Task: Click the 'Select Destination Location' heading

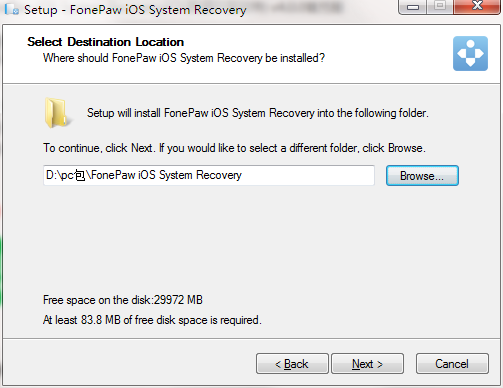Action: tap(105, 42)
